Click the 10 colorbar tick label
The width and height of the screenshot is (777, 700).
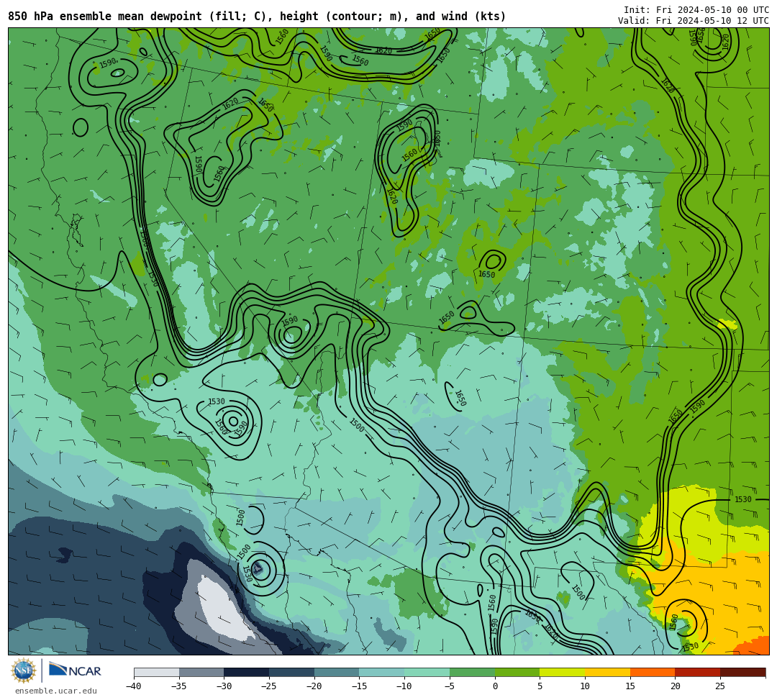(585, 686)
